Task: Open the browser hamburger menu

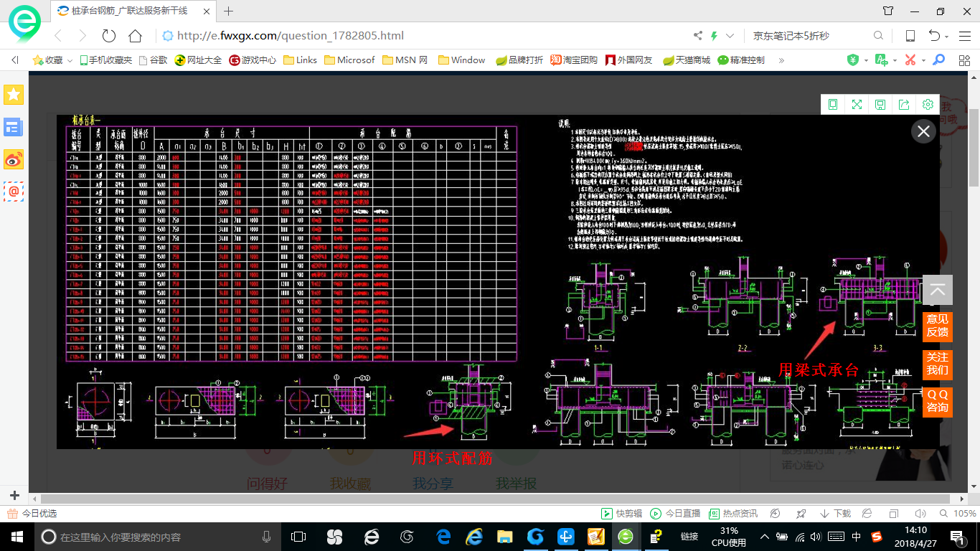Action: (x=964, y=36)
